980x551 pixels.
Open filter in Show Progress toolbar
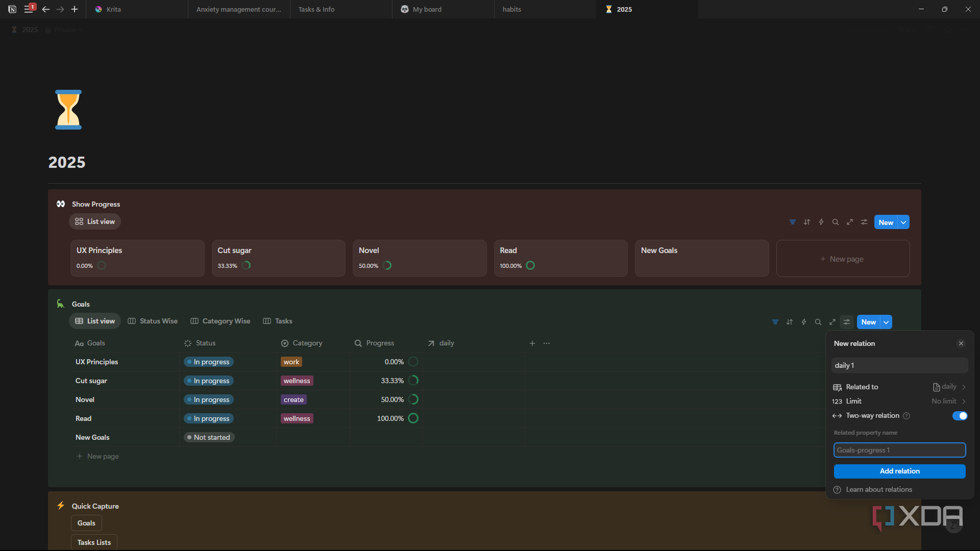(793, 222)
